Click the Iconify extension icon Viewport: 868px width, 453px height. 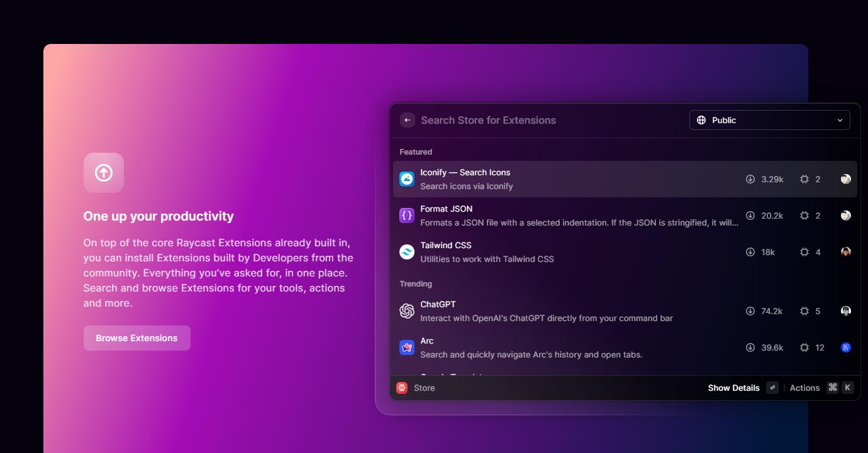pos(407,179)
